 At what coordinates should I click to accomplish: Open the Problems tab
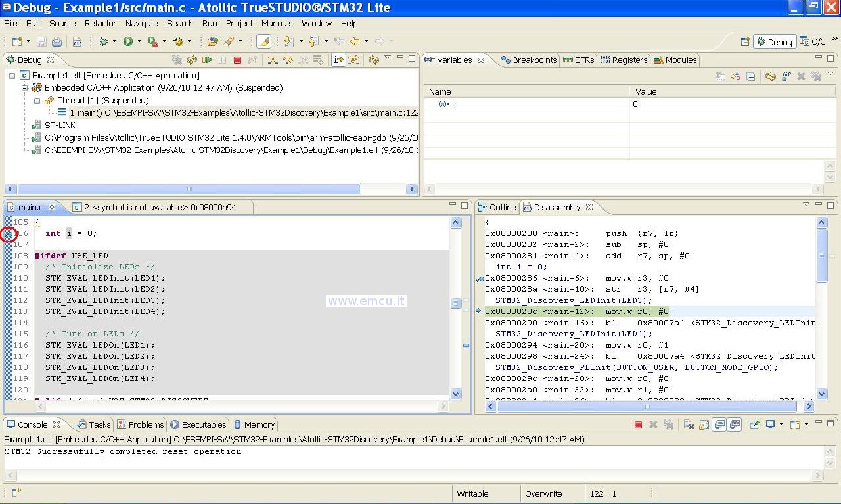click(141, 424)
